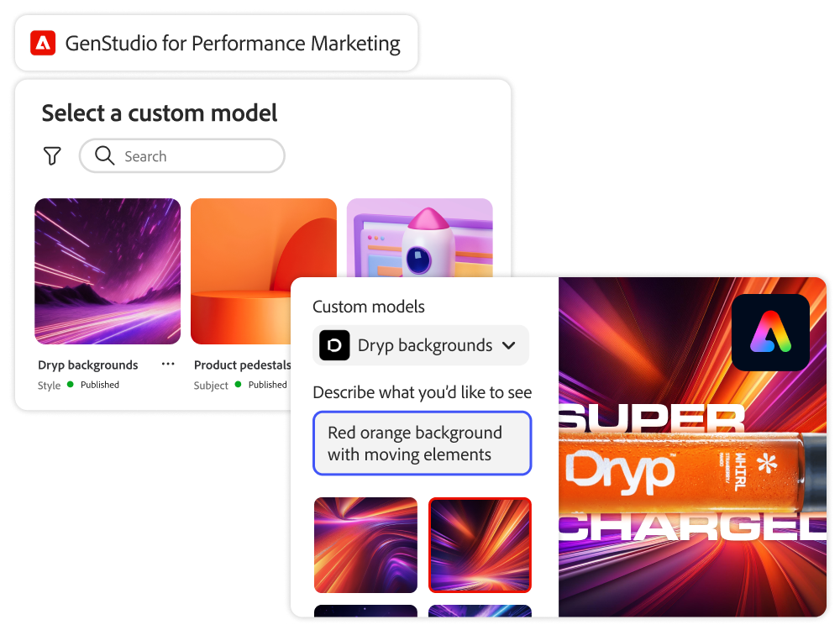This screenshot has height=630, width=840.
Task: Click the Product pedestals model title
Action: [242, 365]
